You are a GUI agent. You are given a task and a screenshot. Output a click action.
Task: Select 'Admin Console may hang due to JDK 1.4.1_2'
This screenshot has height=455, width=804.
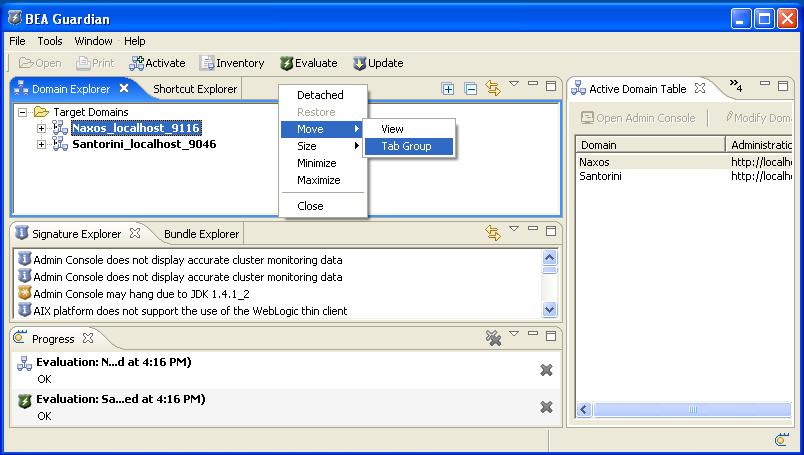point(142,294)
